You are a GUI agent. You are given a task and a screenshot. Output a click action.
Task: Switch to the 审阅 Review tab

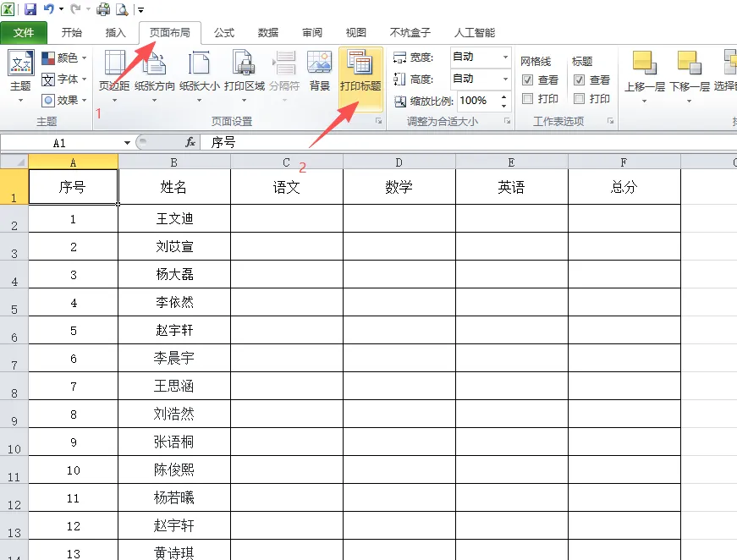point(312,32)
